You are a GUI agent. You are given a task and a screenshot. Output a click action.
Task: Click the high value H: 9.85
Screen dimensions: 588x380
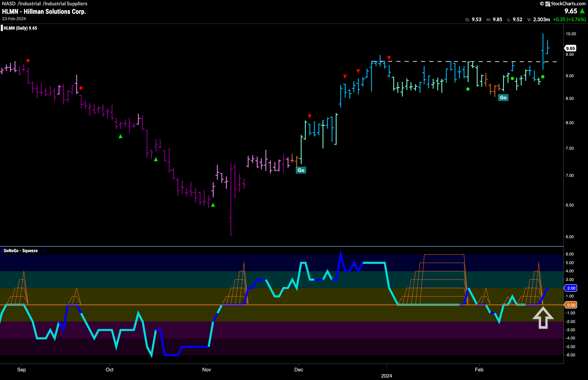pyautogui.click(x=494, y=20)
